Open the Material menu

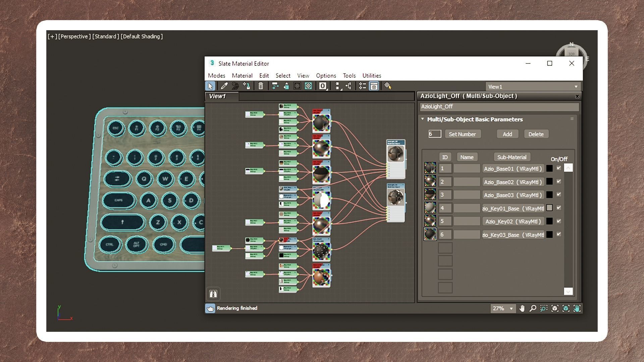click(x=242, y=76)
